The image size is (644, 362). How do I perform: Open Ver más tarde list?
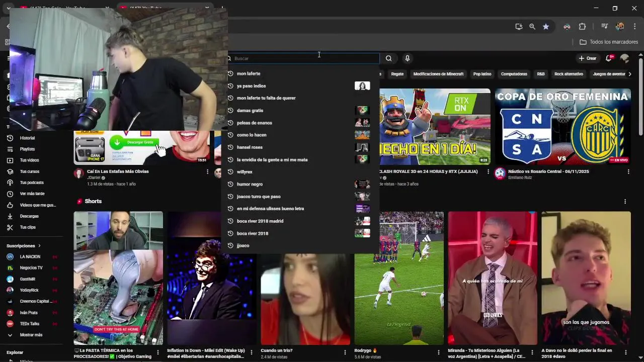pyautogui.click(x=32, y=194)
